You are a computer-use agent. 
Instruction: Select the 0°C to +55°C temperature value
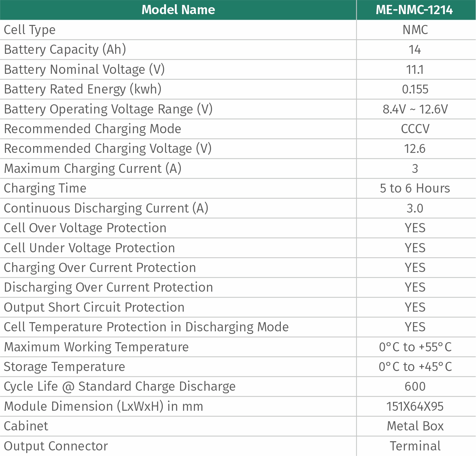[x=415, y=347]
